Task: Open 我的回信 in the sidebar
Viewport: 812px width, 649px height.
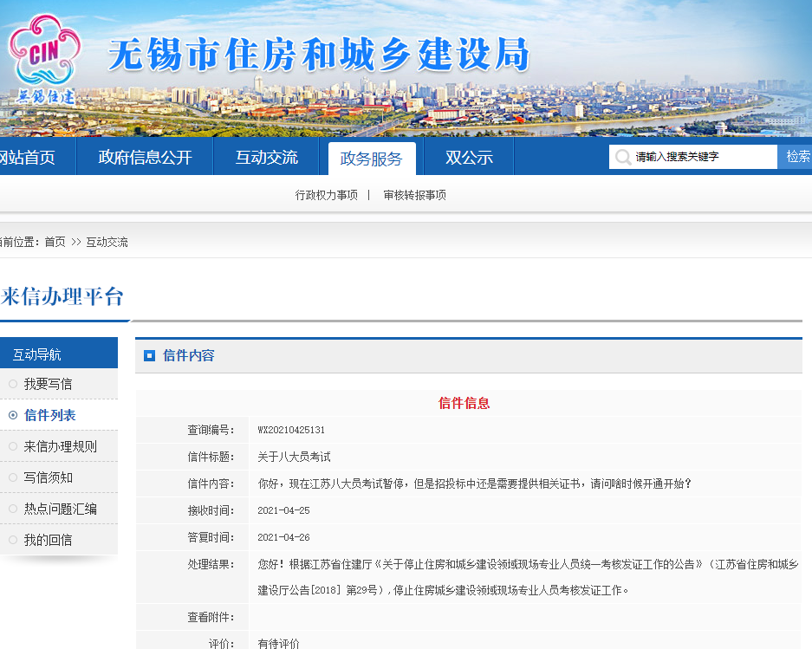Action: point(49,540)
